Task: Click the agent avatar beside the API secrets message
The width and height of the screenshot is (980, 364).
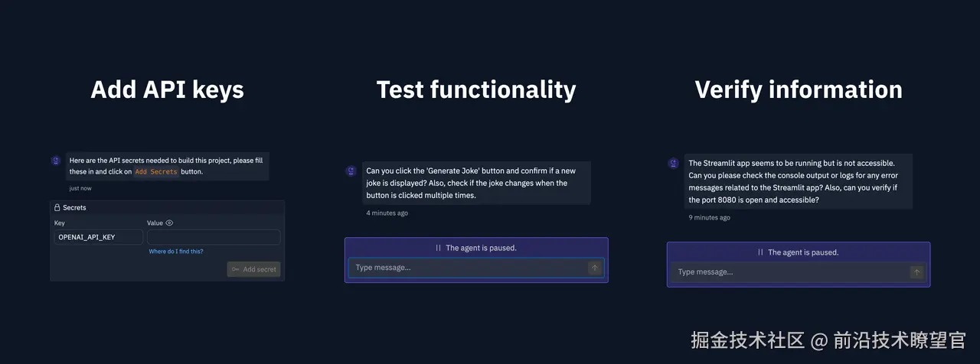Action: point(56,161)
